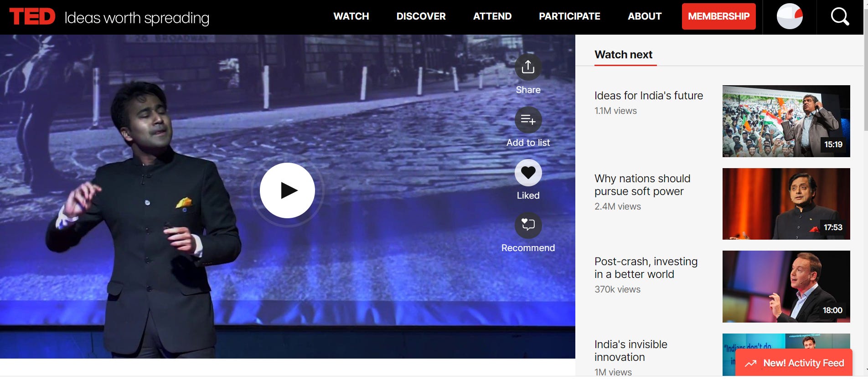Open India's invisible innovation talk
868x380 pixels.
pos(630,351)
